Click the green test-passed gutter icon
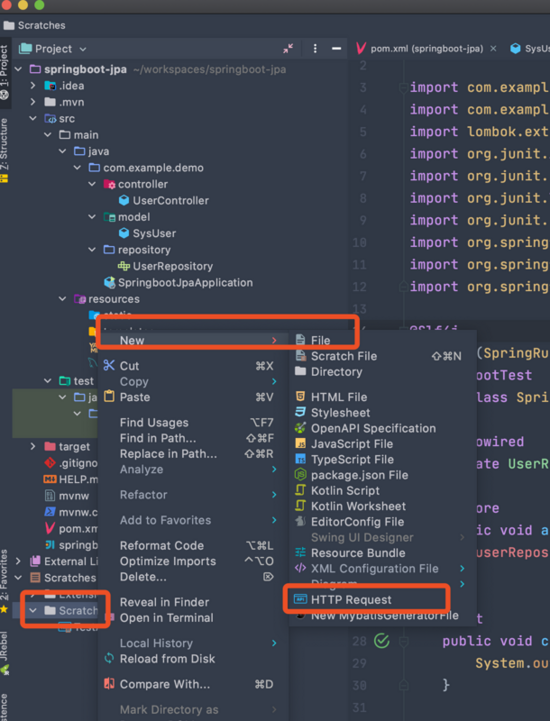Viewport: 550px width, 721px height. click(382, 641)
